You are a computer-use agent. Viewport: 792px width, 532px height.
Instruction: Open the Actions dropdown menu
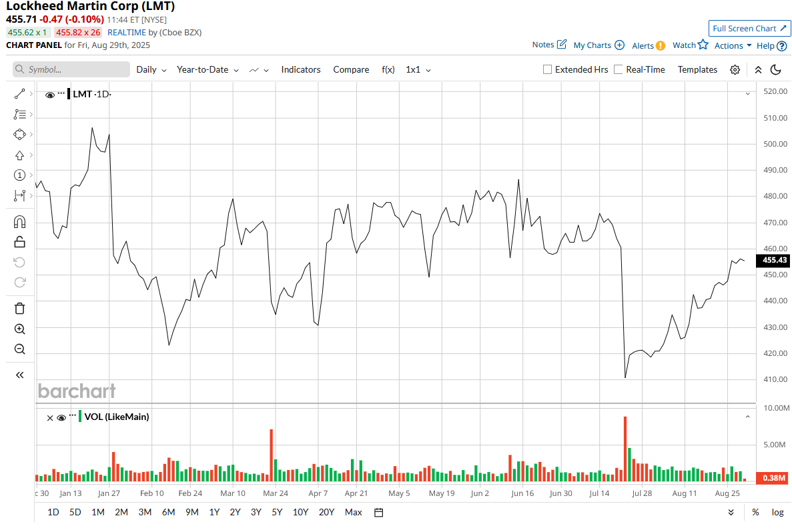pyautogui.click(x=733, y=45)
